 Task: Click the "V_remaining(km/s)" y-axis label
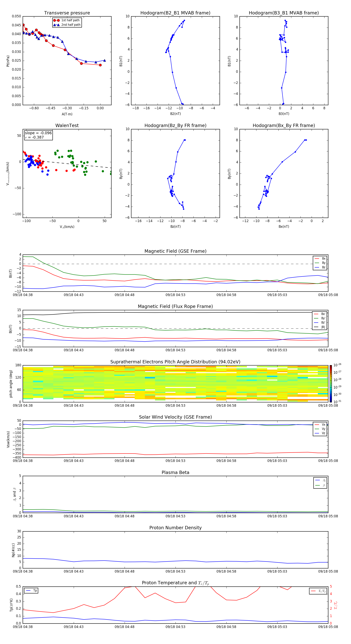[x=8, y=173]
